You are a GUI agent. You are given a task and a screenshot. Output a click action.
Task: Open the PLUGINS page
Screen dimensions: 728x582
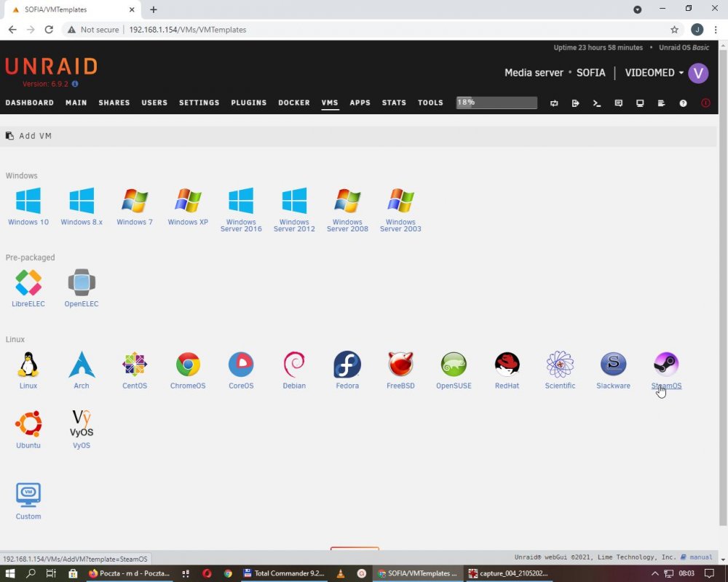(x=249, y=103)
